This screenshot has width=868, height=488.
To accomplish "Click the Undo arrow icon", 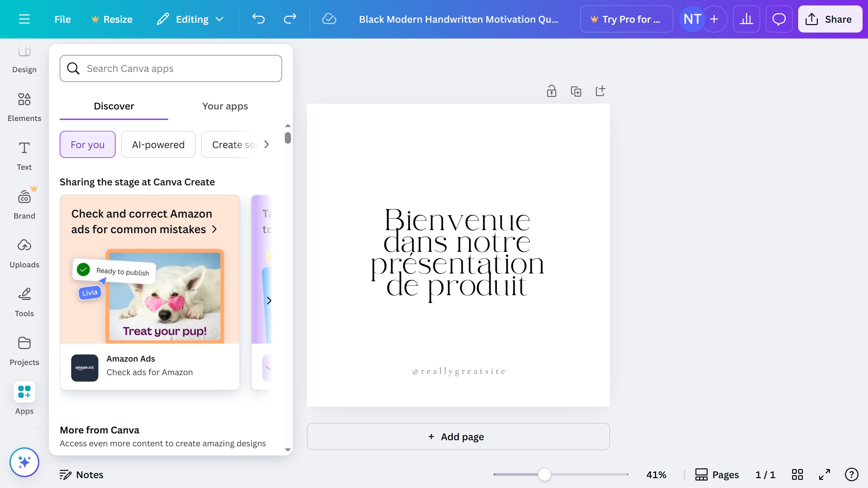I will tap(258, 19).
